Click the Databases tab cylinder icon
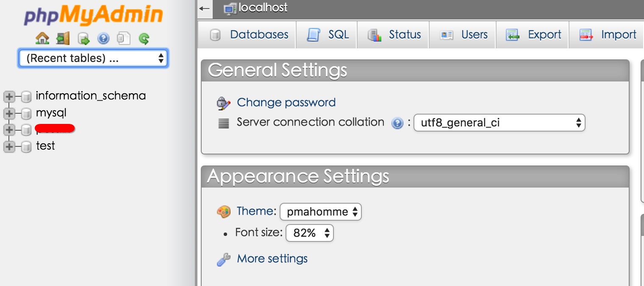644x286 pixels. (x=215, y=35)
